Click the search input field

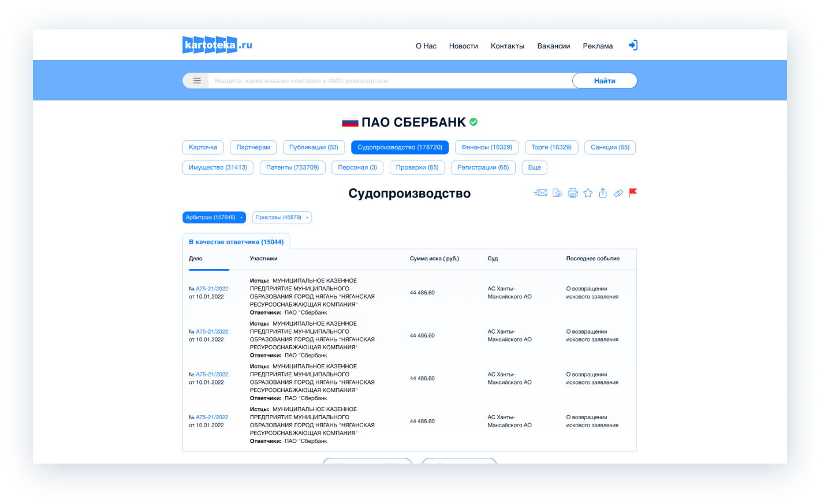point(390,81)
